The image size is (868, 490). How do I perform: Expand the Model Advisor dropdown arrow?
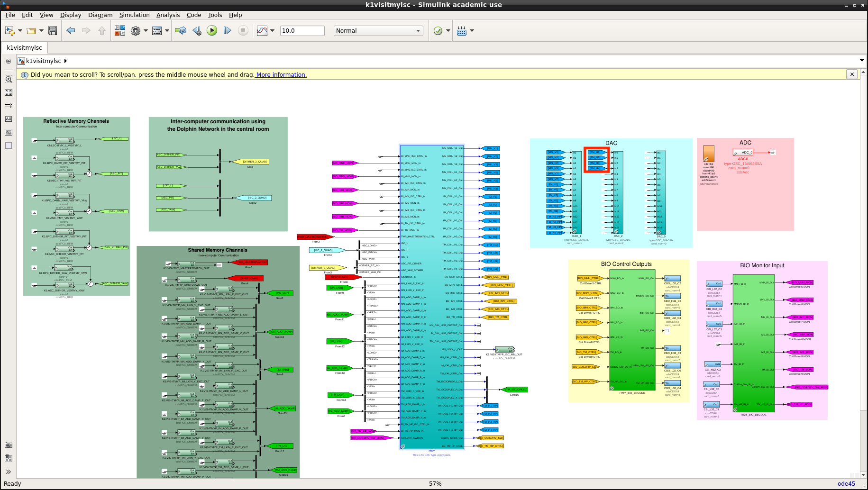tap(448, 31)
